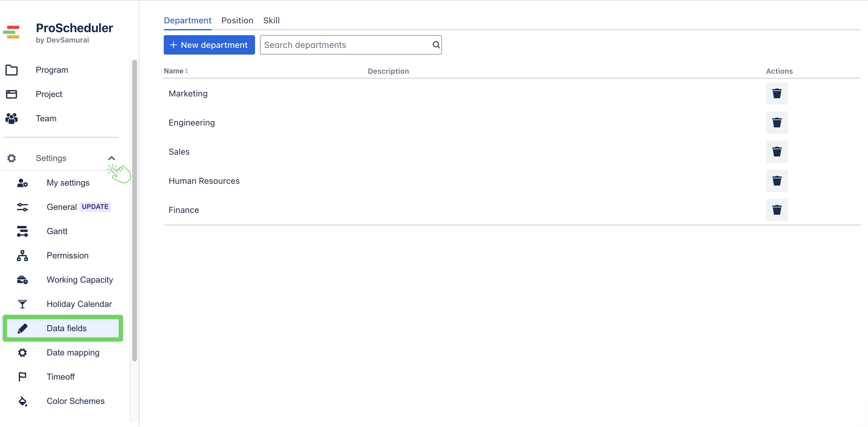Delete the Marketing department
The width and height of the screenshot is (868, 427).
coord(777,93)
